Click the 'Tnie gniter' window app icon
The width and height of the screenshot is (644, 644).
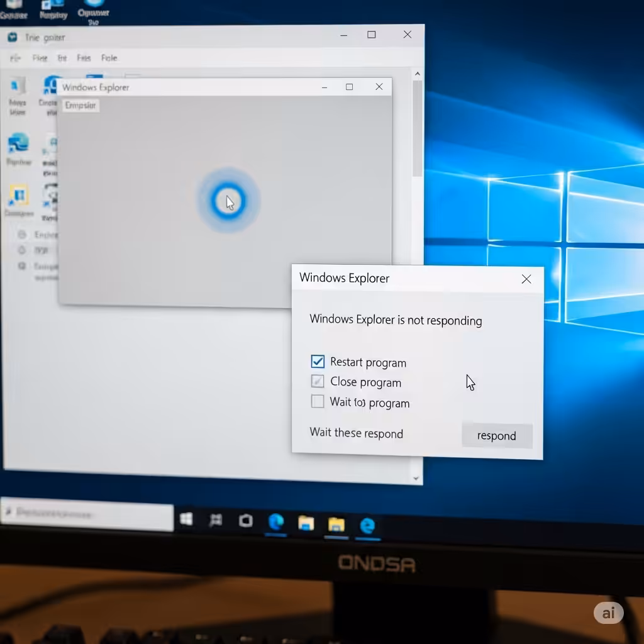[x=13, y=37]
